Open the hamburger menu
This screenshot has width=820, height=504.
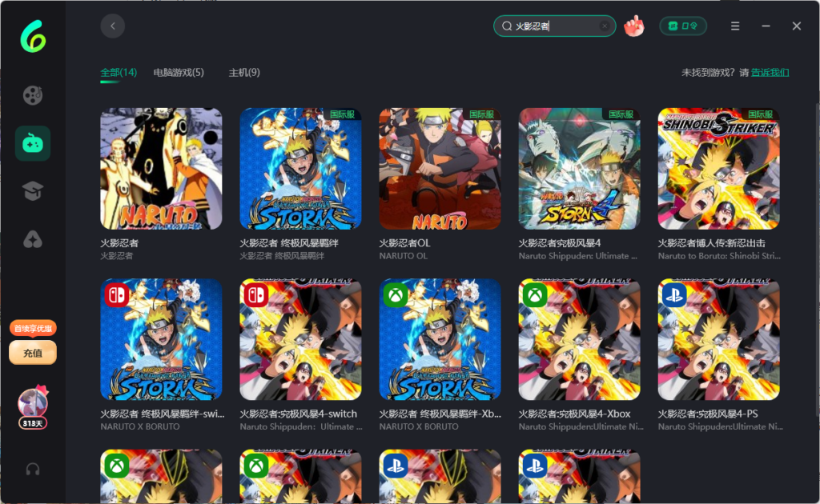735,26
